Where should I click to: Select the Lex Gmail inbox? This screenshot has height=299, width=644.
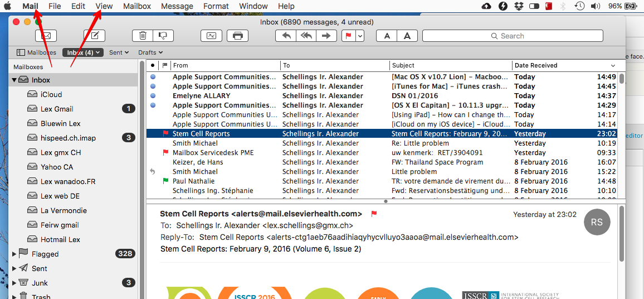tap(73, 109)
